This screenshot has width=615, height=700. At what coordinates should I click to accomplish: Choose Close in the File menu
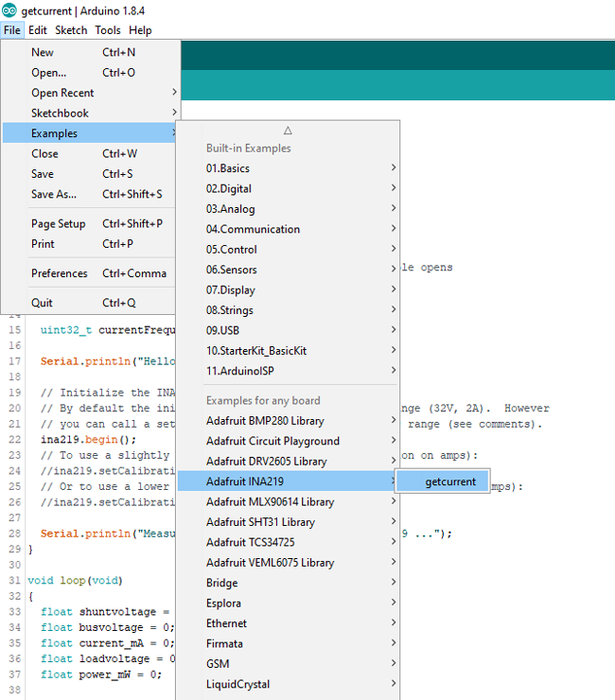(x=89, y=153)
